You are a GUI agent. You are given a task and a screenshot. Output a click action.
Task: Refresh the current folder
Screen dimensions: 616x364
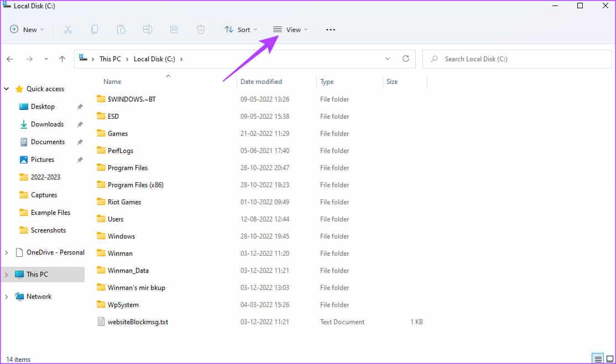(406, 59)
